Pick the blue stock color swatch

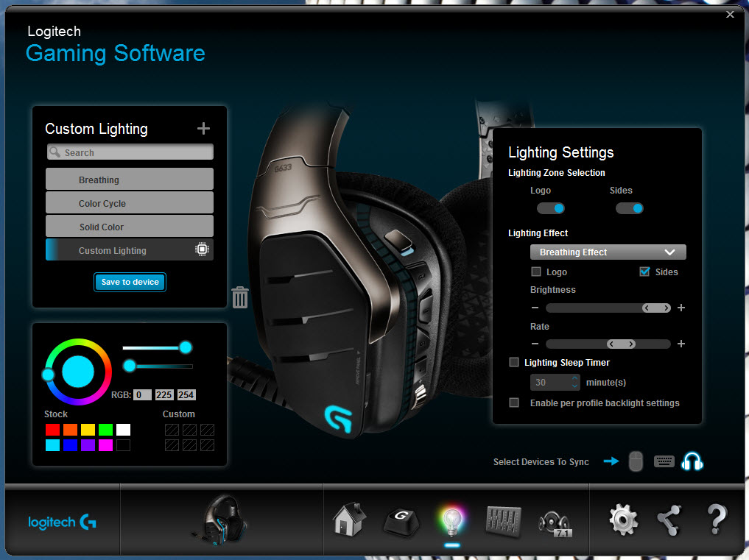pos(70,445)
